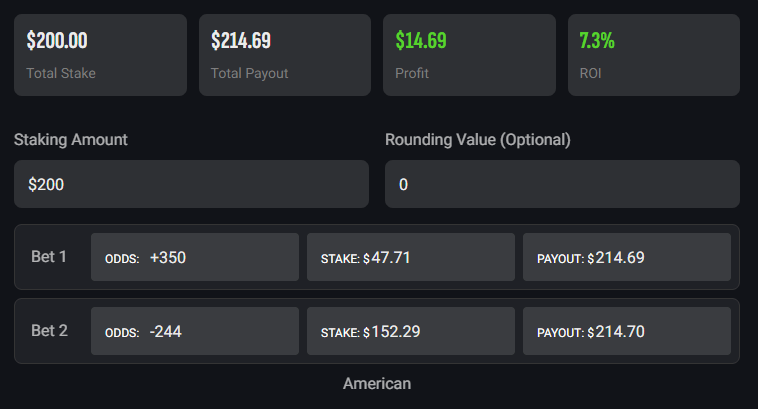Click the American odds format label
The image size is (758, 409).
click(x=377, y=383)
